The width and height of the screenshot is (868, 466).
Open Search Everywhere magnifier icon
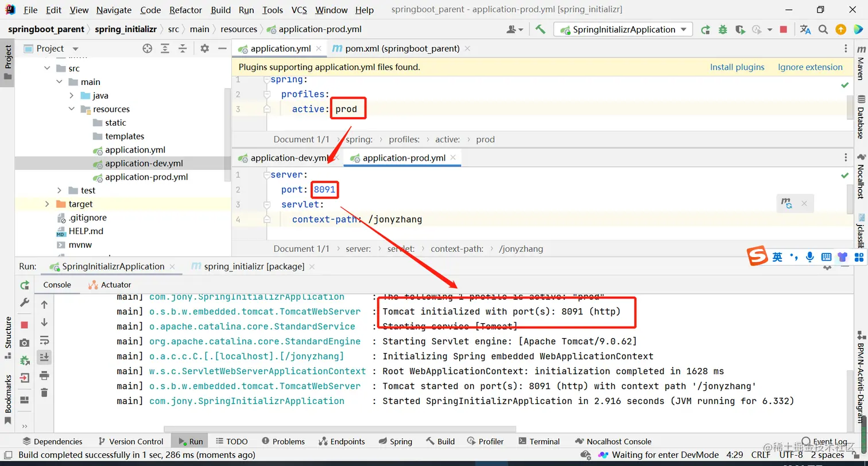coord(823,29)
